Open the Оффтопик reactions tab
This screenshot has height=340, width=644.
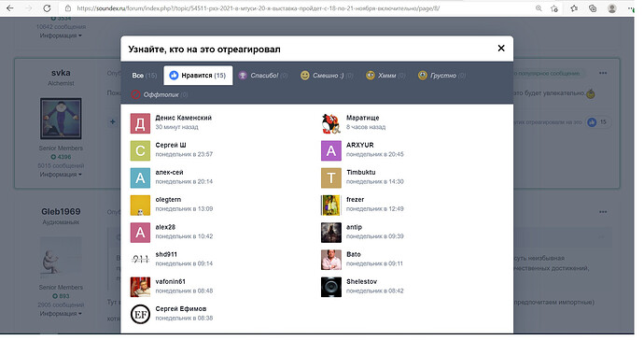click(160, 94)
